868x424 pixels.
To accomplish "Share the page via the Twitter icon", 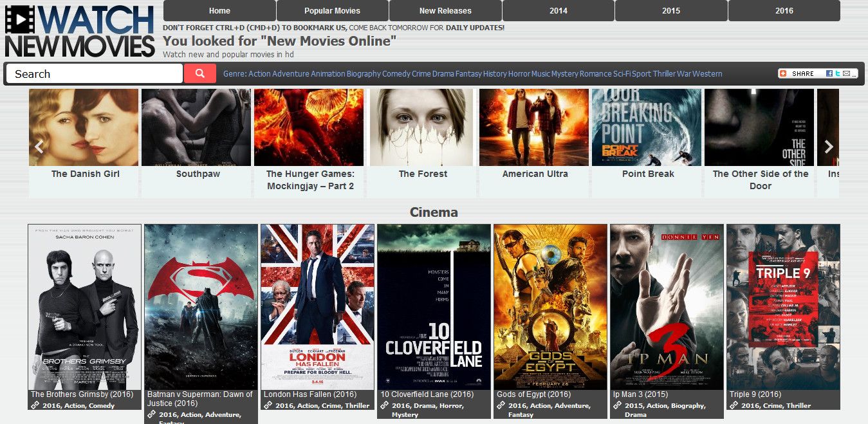I will [x=838, y=73].
